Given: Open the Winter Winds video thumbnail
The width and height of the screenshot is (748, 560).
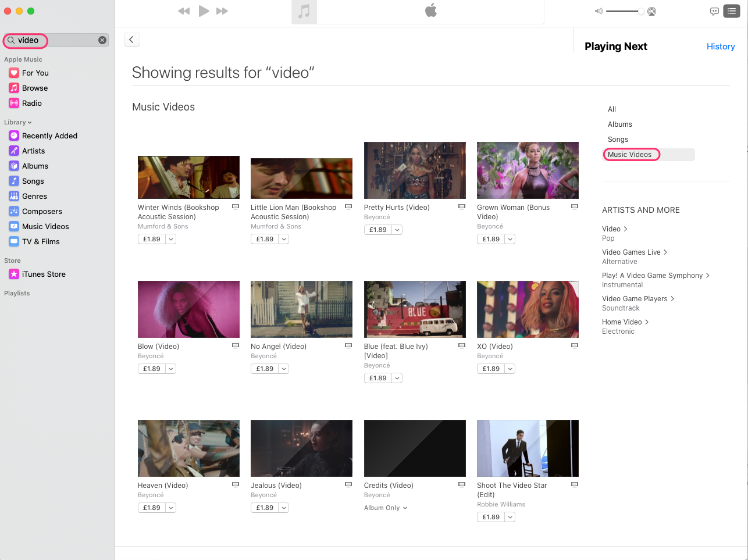Looking at the screenshot, I should click(188, 177).
